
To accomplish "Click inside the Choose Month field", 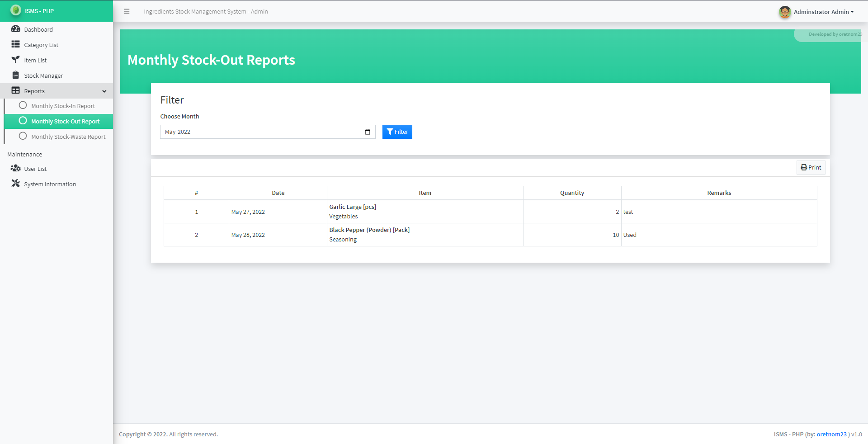I will click(268, 132).
